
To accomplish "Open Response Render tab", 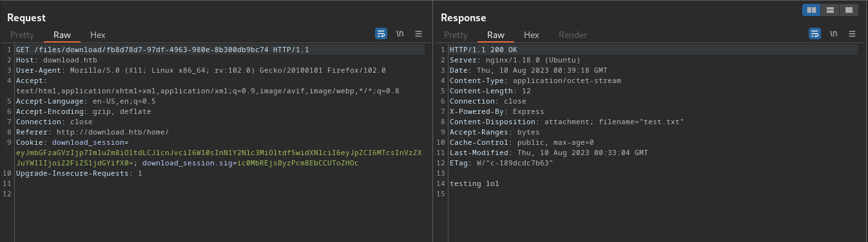I will coord(573,35).
